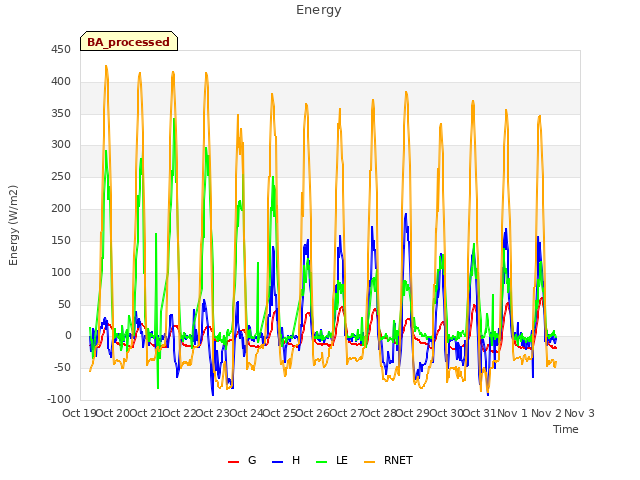Click the Oct 19 date tick label
The width and height of the screenshot is (640, 480).
79,413
